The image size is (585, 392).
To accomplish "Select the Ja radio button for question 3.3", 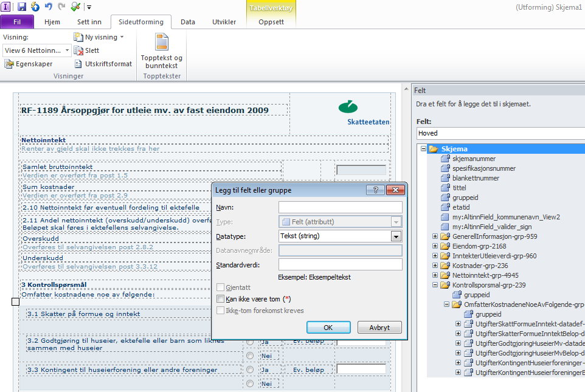I will (x=250, y=370).
